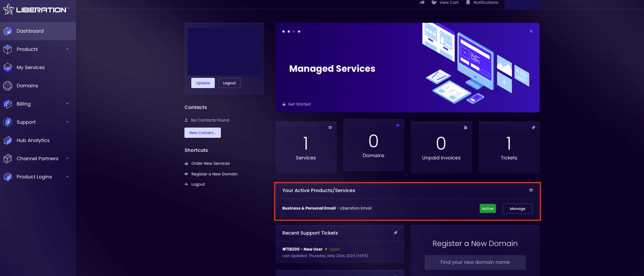Open Hub Analytics in the sidebar
644x276 pixels.
[38, 140]
